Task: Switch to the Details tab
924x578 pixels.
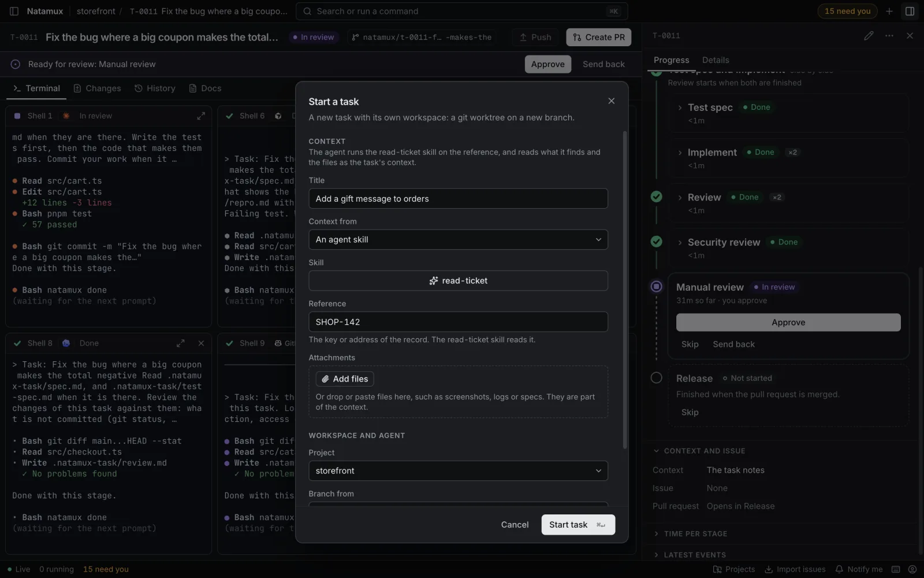Action: 716,60
